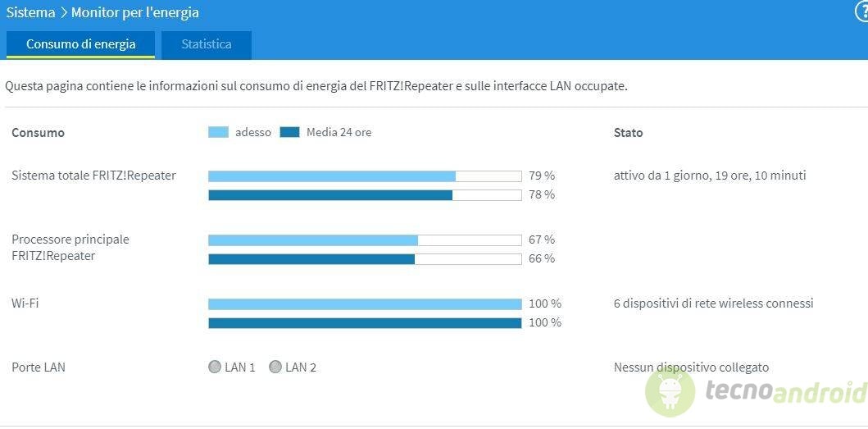Click the Wi-Fi adesso 100 % bar
Viewport: 868px width, 429px height.
[x=365, y=303]
